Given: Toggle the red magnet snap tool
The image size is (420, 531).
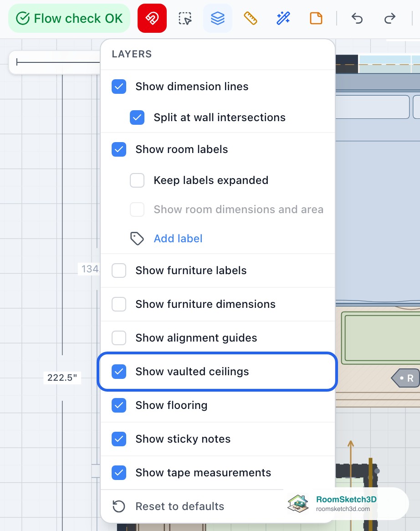Looking at the screenshot, I should [152, 18].
